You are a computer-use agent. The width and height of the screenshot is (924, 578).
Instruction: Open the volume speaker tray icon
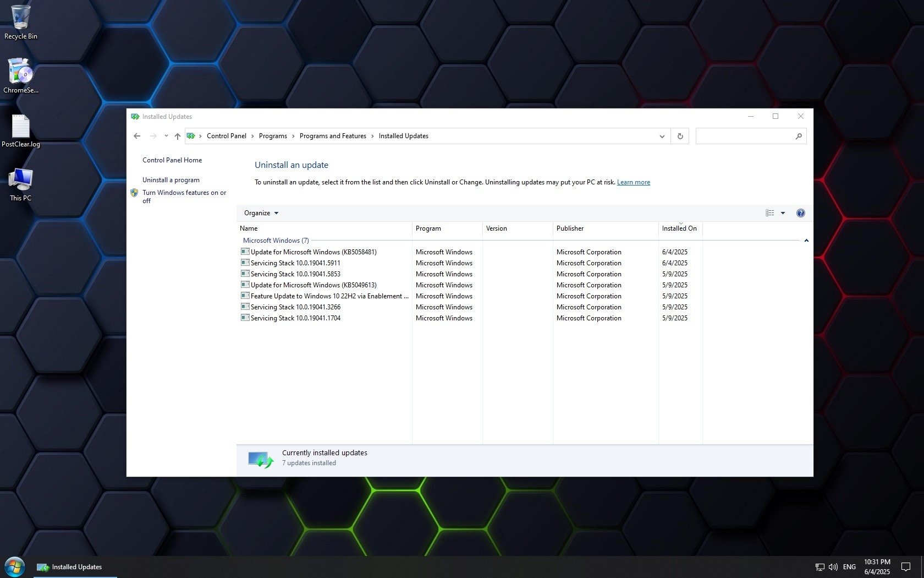[833, 567]
